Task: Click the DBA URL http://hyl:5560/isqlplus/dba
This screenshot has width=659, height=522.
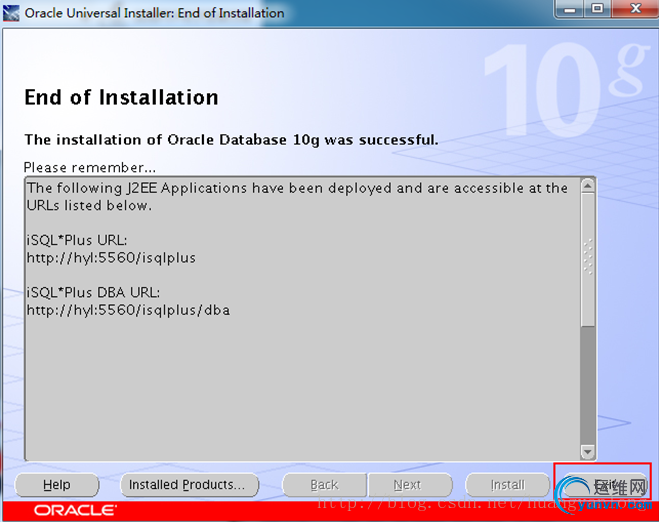Action: 129,310
